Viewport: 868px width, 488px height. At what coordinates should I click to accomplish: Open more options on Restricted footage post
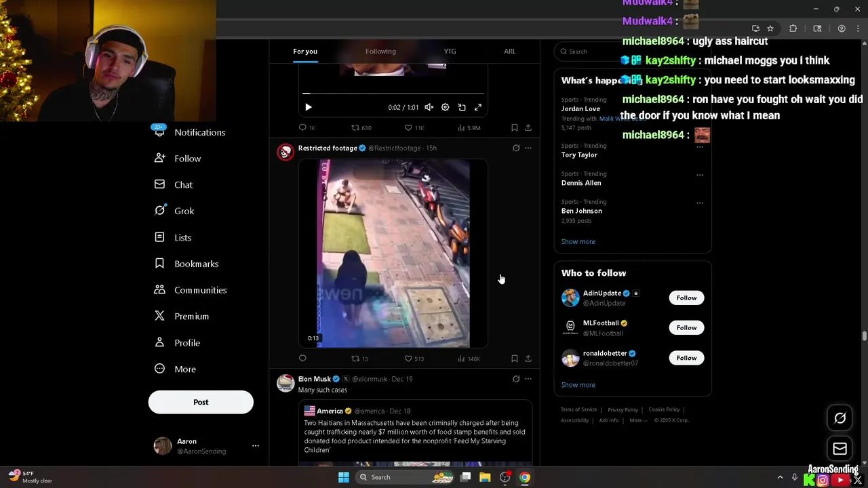tap(528, 148)
